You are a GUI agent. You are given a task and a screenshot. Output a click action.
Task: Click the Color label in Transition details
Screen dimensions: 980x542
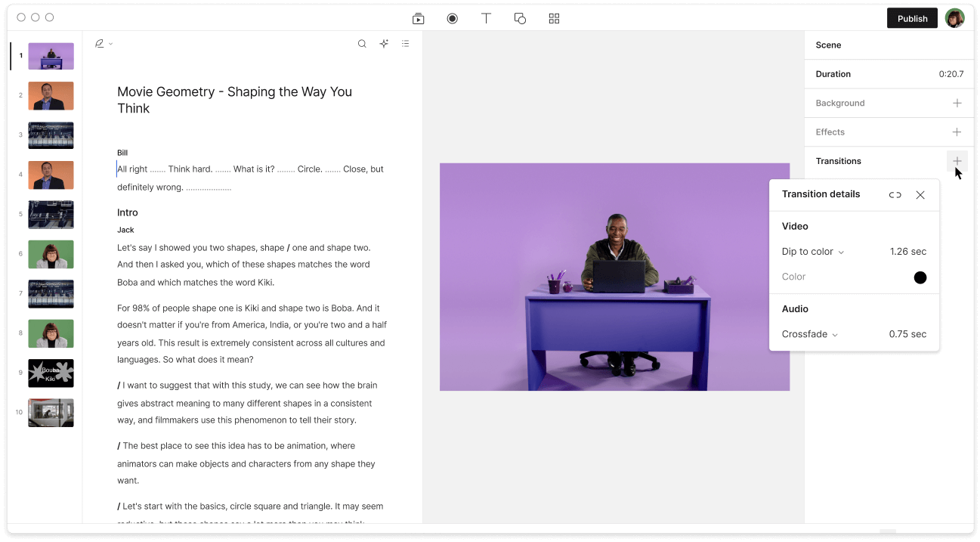point(793,277)
